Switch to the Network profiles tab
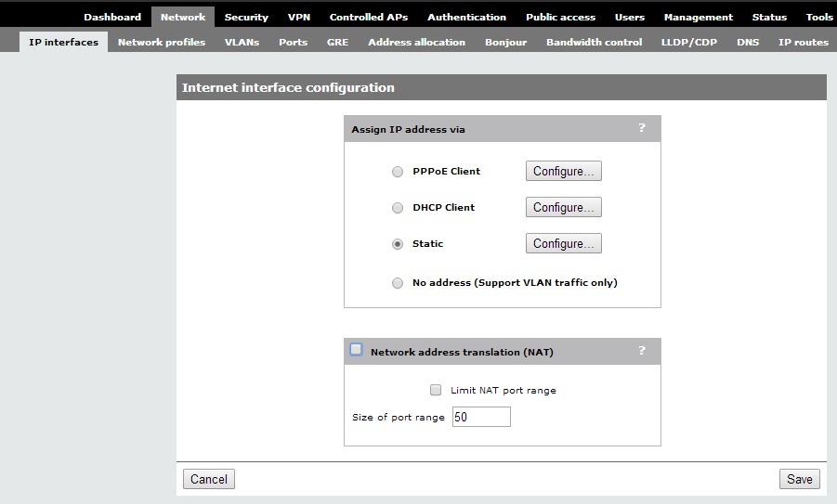This screenshot has width=837, height=504. (x=162, y=42)
